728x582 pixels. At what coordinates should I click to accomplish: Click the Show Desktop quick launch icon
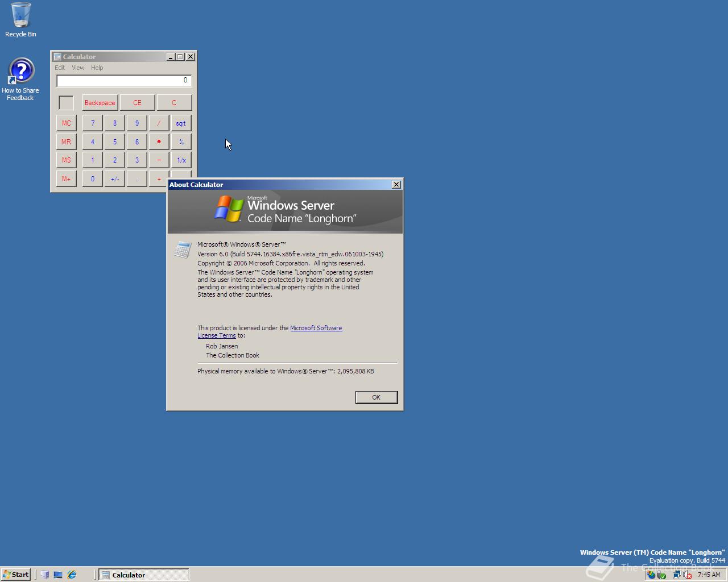coord(58,575)
